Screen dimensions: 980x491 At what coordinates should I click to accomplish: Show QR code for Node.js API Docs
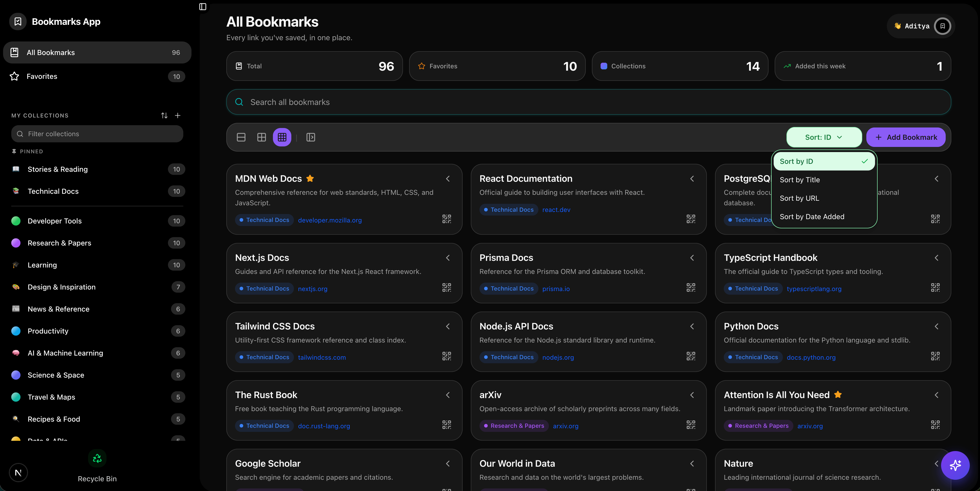691,356
